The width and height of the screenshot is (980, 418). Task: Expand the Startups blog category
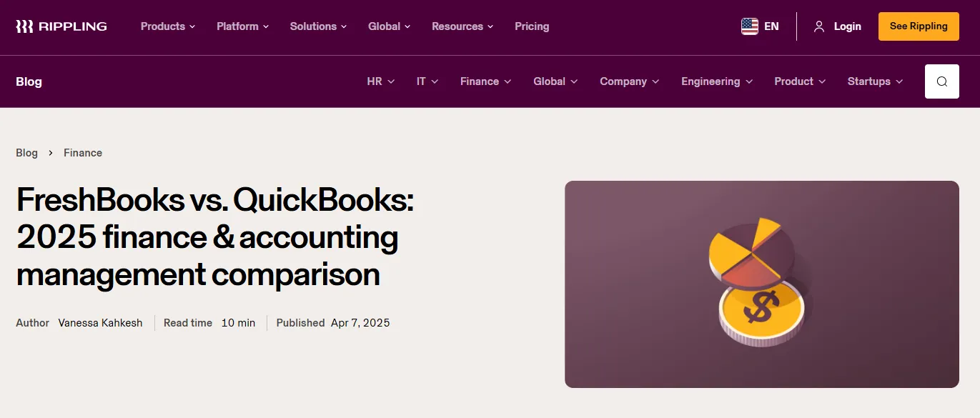point(875,81)
